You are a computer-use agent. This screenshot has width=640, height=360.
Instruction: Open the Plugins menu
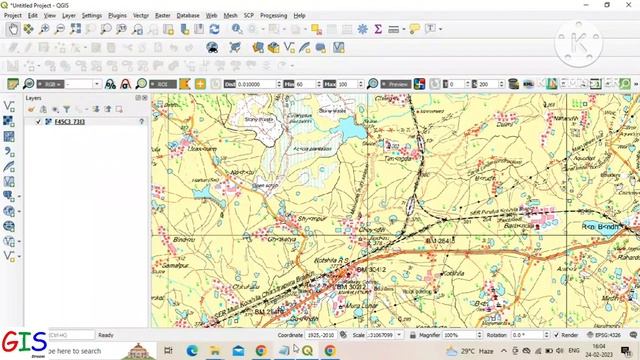pos(117,16)
